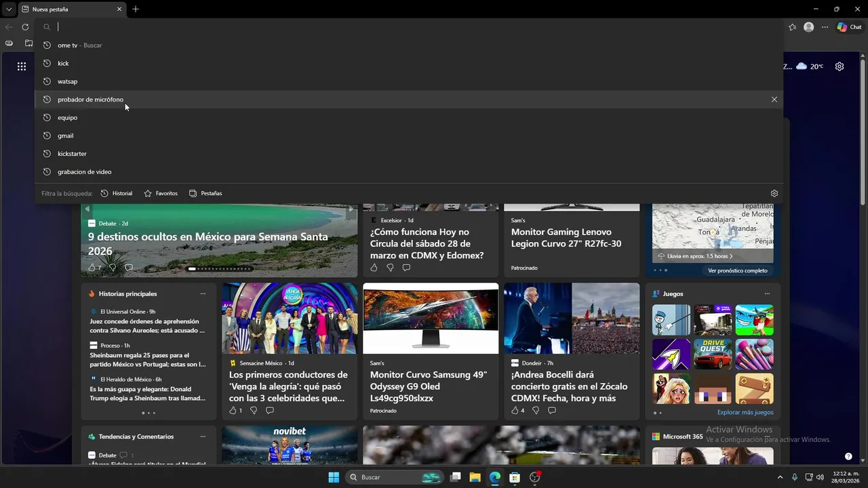Comment on the Hoy no Circula article

click(x=406, y=268)
